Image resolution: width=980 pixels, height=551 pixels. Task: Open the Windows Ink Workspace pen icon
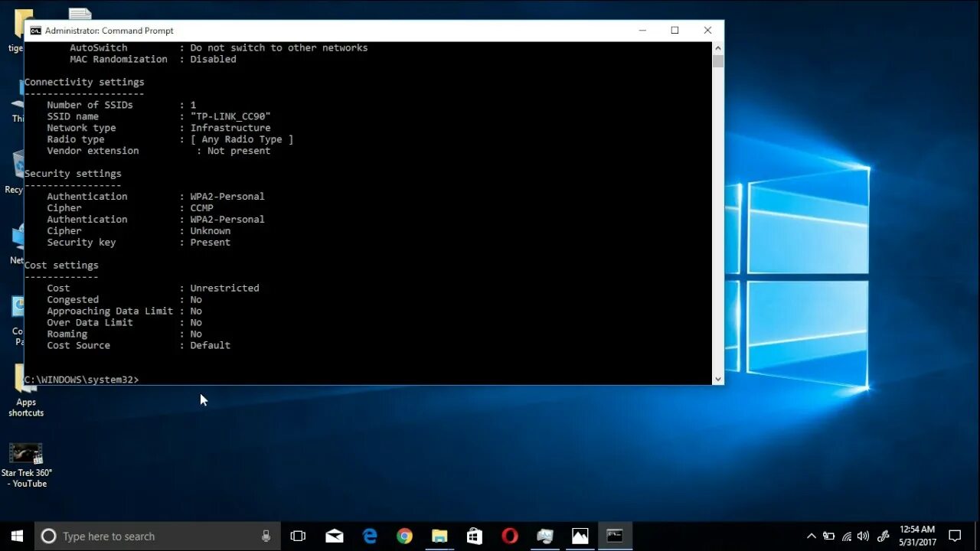[x=883, y=536]
